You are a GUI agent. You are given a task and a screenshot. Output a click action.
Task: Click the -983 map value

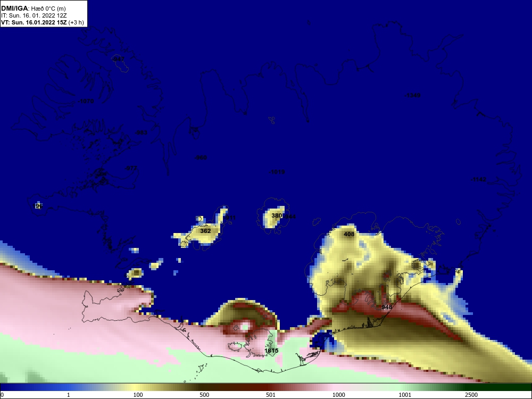coord(141,132)
